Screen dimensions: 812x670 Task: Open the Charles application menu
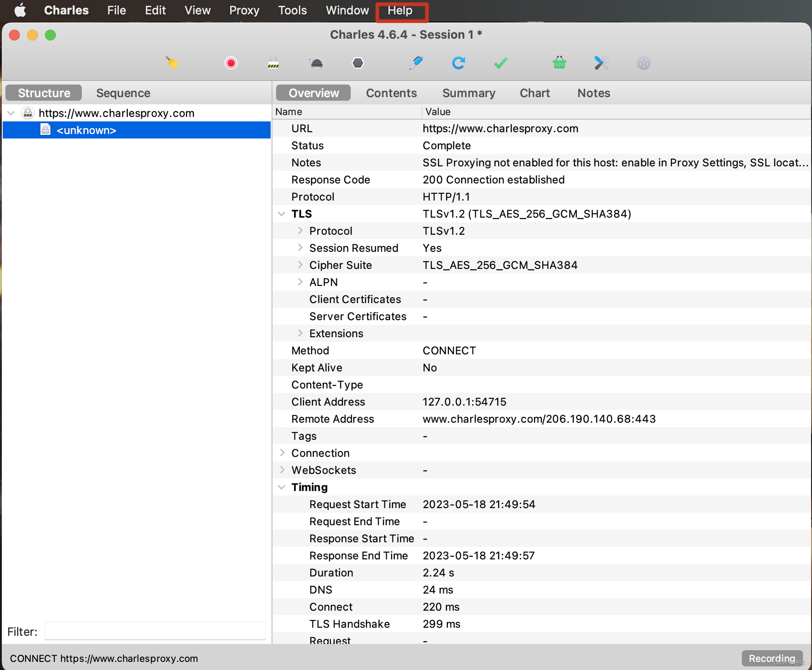67,10
